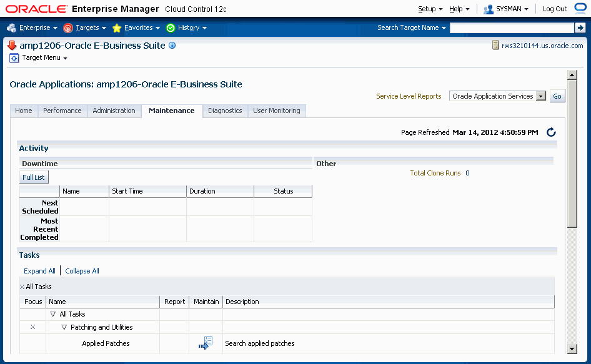Click the Focus X on Patching and Utilities
Viewport: 591px width, 364px height.
pyautogui.click(x=32, y=327)
